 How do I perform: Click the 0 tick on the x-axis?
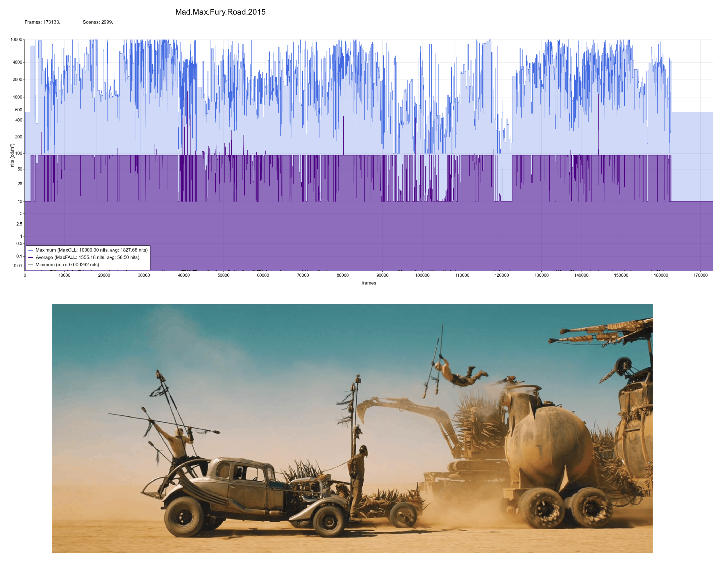(25, 275)
